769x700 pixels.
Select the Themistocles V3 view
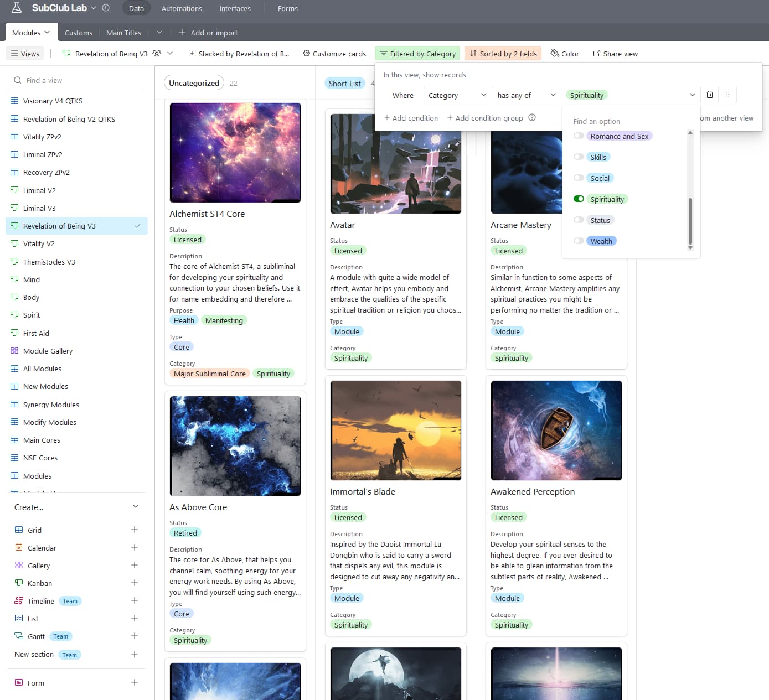[x=76, y=262]
